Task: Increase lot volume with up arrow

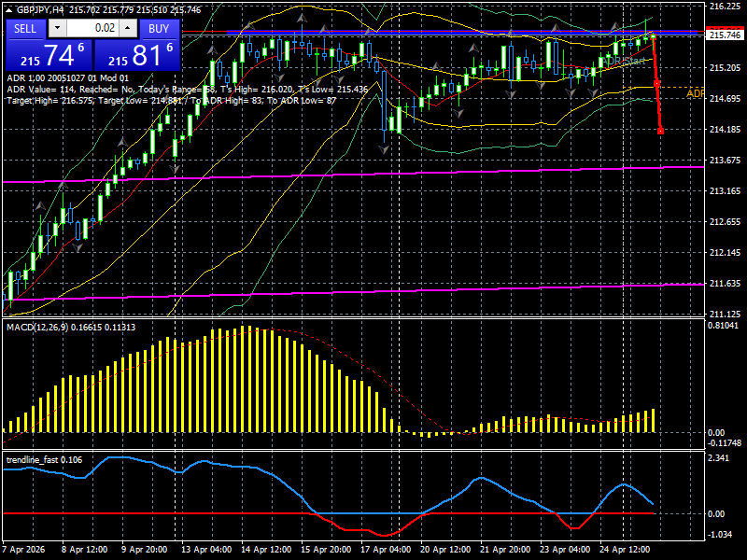Action: coord(128,28)
